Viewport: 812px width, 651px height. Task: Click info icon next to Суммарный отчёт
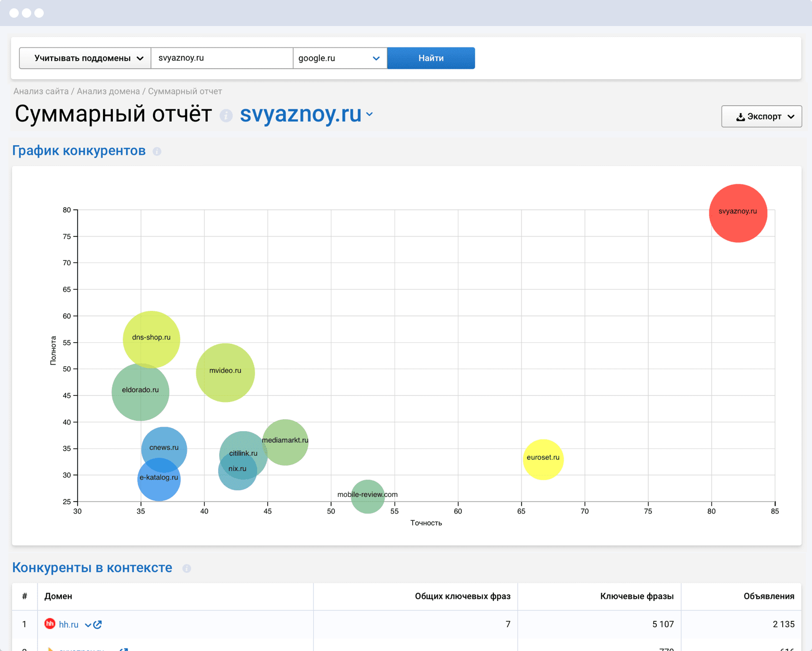click(226, 116)
